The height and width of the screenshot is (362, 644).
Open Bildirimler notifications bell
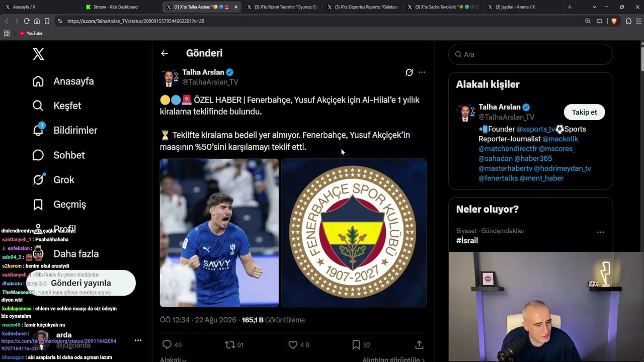pos(65,130)
